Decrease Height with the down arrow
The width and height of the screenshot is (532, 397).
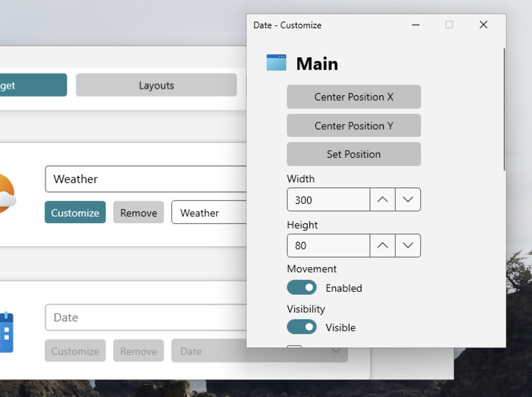click(x=408, y=245)
